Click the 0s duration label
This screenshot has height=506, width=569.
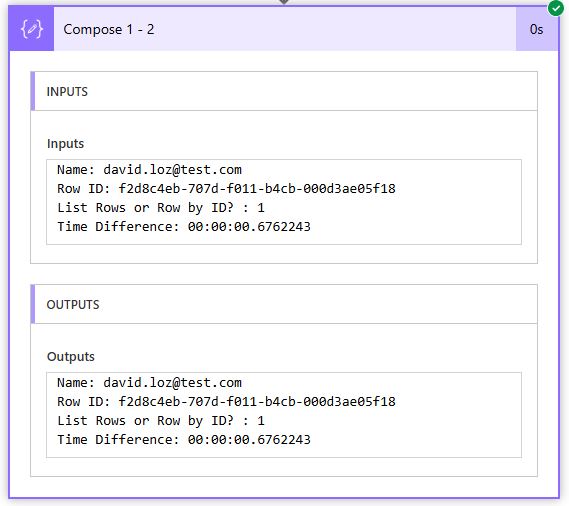536,29
